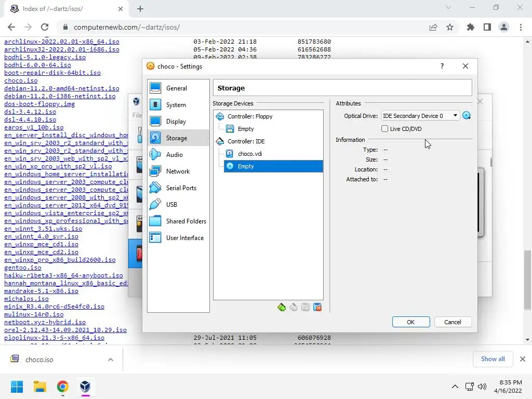
Task: Bookmark this page with star icon
Action: [x=450, y=27]
